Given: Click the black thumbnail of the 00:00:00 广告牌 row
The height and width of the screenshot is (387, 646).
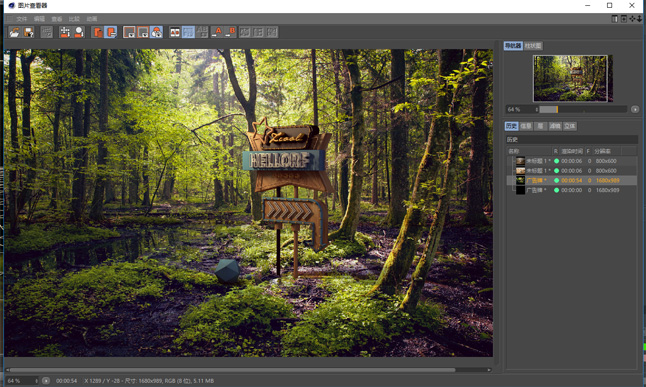Looking at the screenshot, I should 520,190.
